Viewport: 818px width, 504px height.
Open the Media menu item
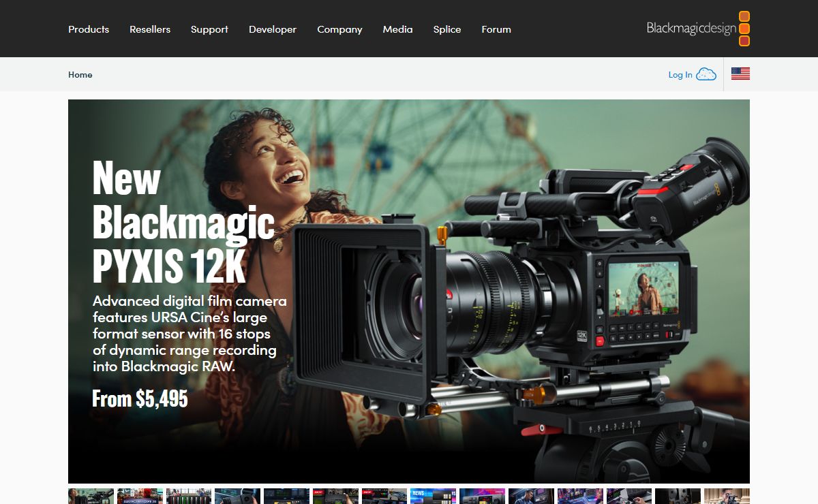(397, 29)
